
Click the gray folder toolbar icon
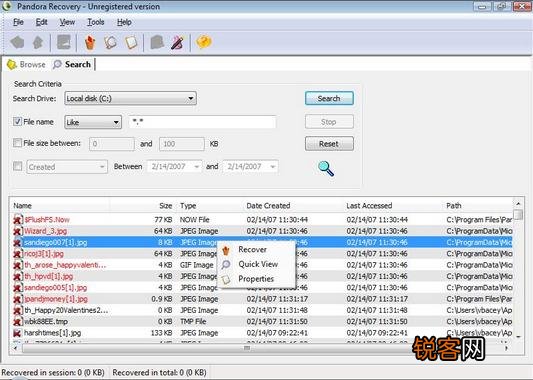tap(157, 42)
